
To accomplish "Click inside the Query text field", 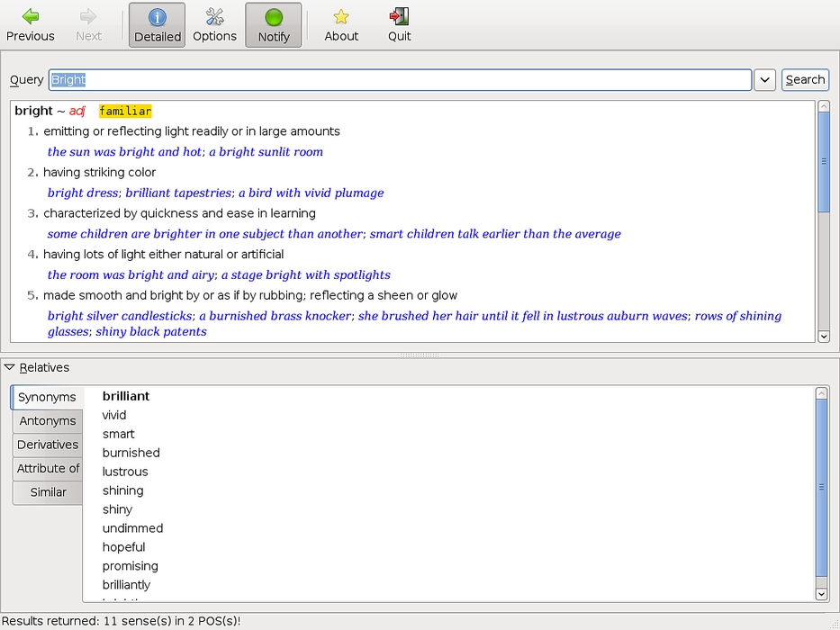I will point(400,80).
